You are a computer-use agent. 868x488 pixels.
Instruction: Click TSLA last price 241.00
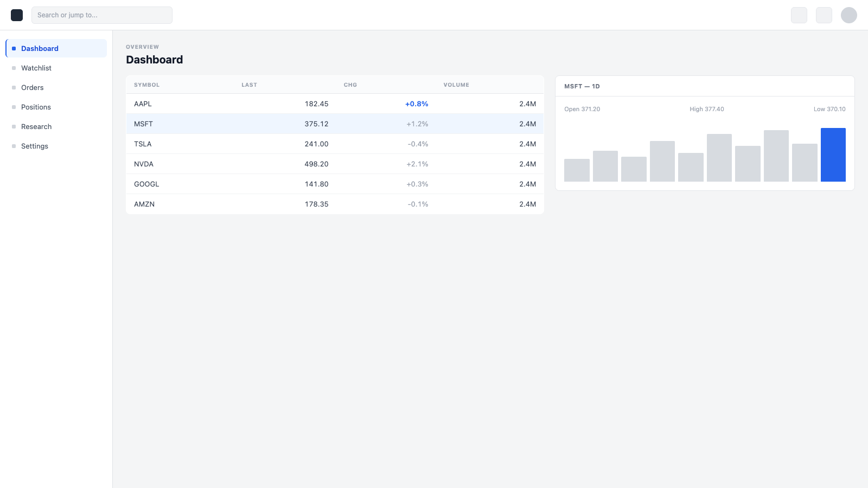(316, 144)
